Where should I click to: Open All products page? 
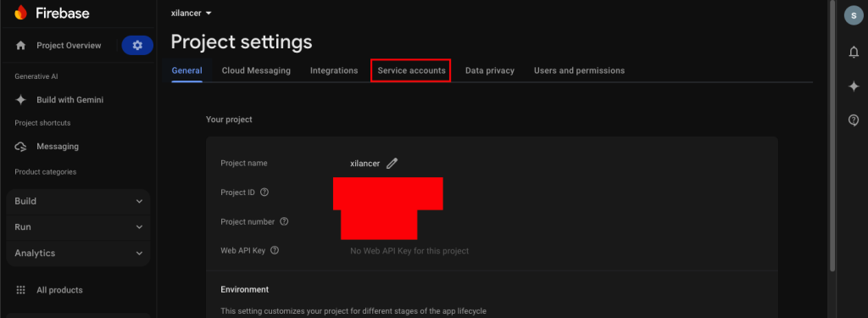(x=59, y=290)
